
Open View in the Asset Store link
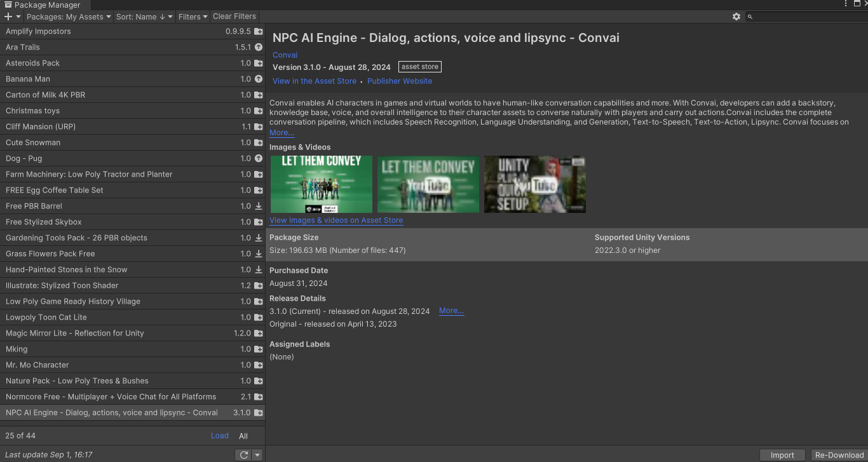(315, 81)
